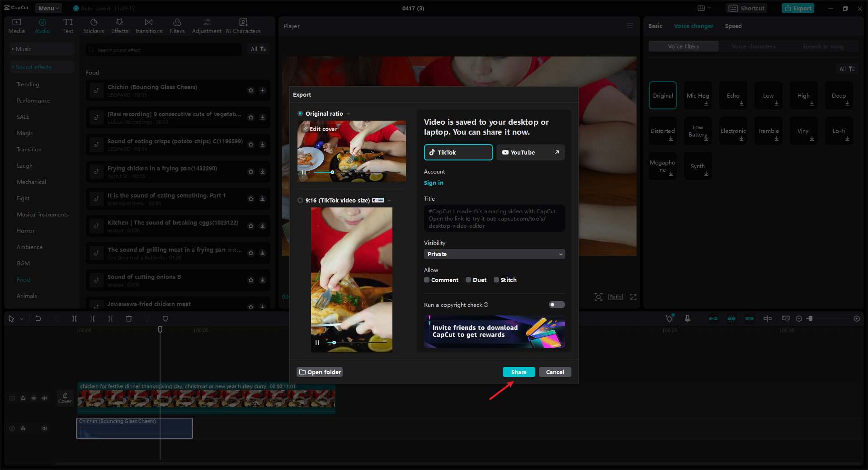Open the Effects panel
The width and height of the screenshot is (868, 470).
tap(120, 26)
